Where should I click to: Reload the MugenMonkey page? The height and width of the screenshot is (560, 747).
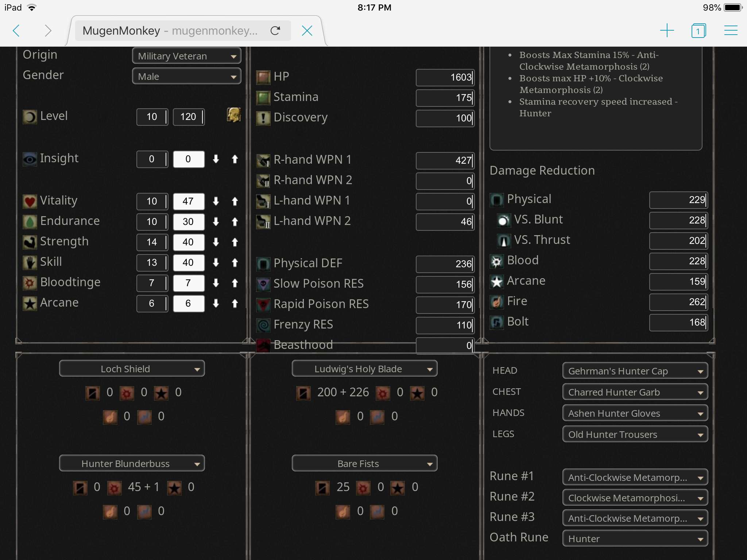275,31
